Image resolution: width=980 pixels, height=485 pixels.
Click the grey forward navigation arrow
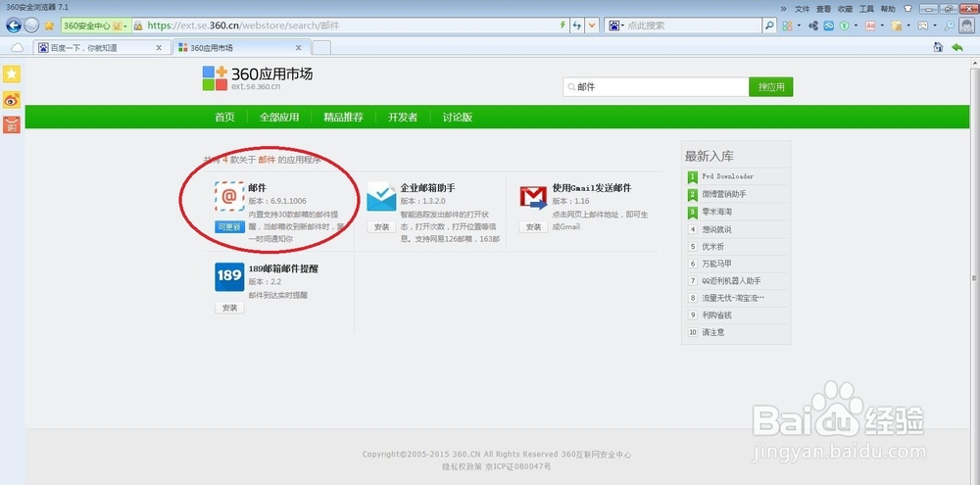tap(31, 25)
